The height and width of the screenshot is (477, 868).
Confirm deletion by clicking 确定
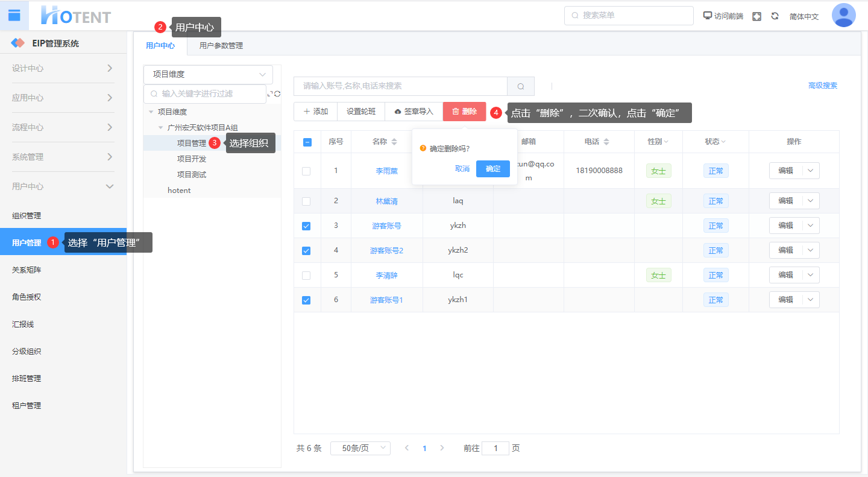(x=492, y=169)
